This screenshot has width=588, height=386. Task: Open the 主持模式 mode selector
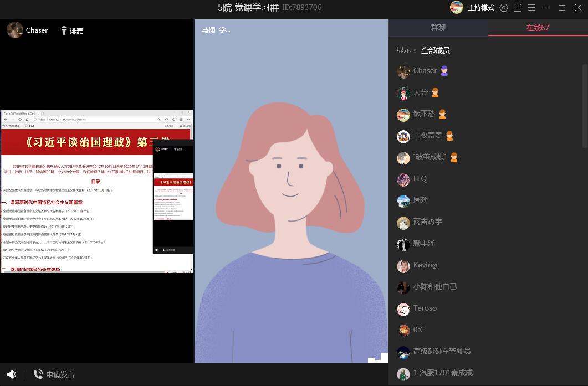click(x=480, y=8)
